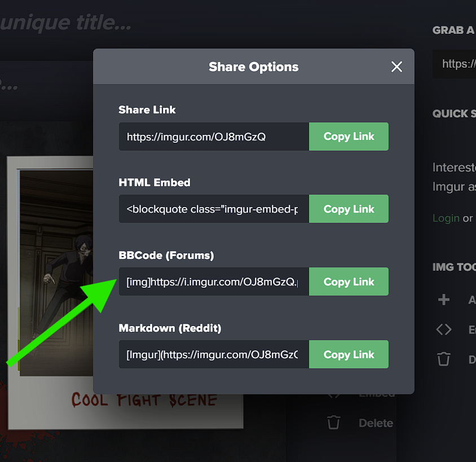Select the BBCode [img] text field

[x=214, y=281]
